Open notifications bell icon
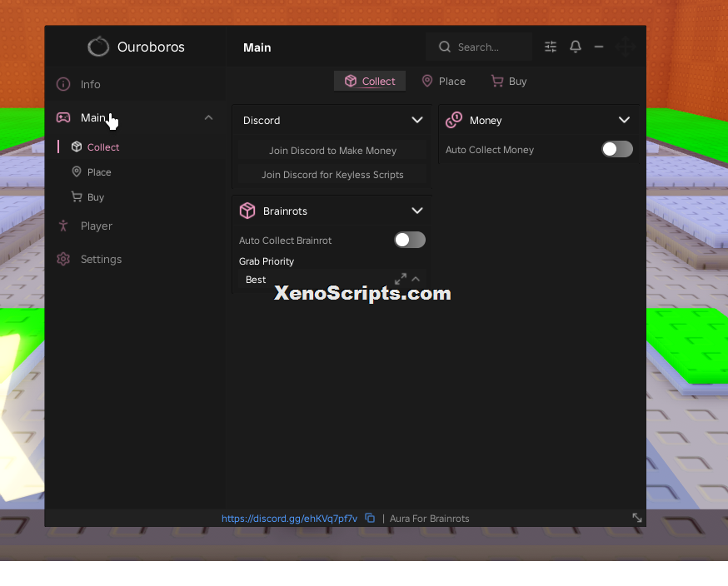728x586 pixels. pos(576,47)
